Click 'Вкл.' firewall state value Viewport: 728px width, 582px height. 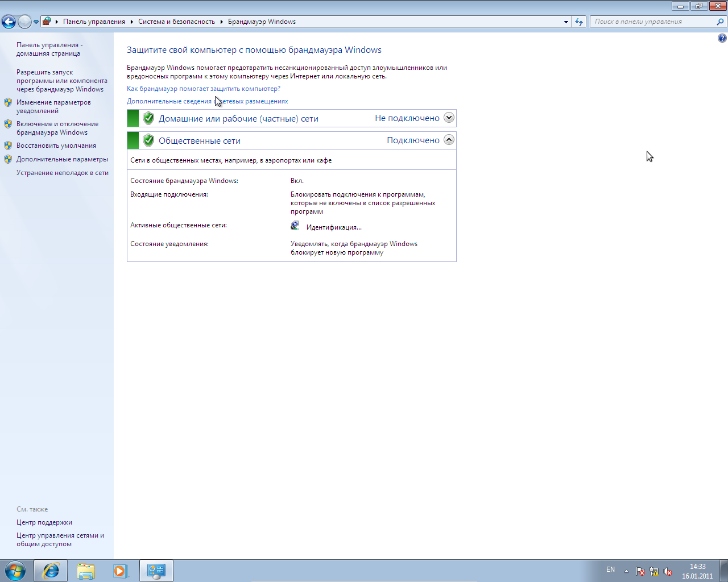(x=297, y=181)
